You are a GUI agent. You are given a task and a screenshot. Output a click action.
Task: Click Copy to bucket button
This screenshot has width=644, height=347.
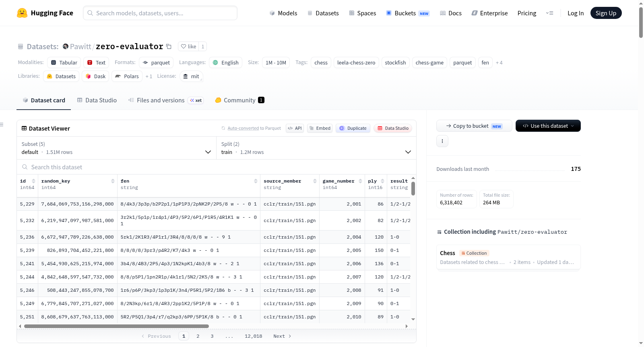tap(474, 126)
